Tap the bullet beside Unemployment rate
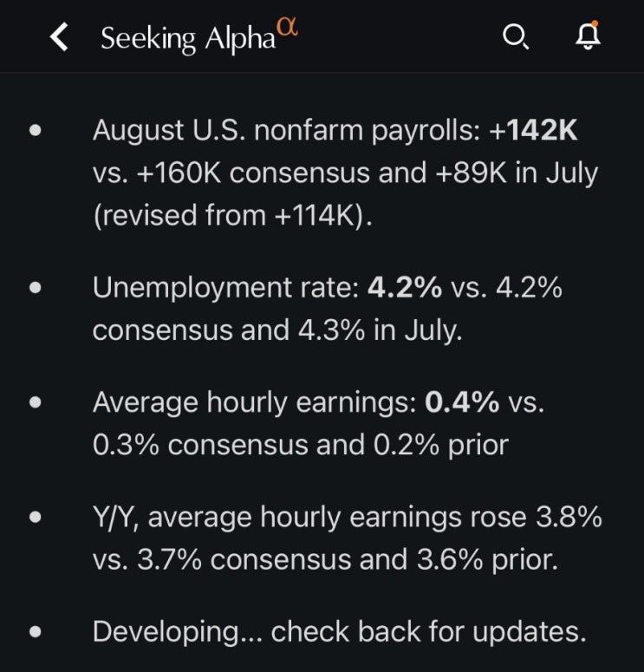The image size is (644, 672). coord(36,287)
